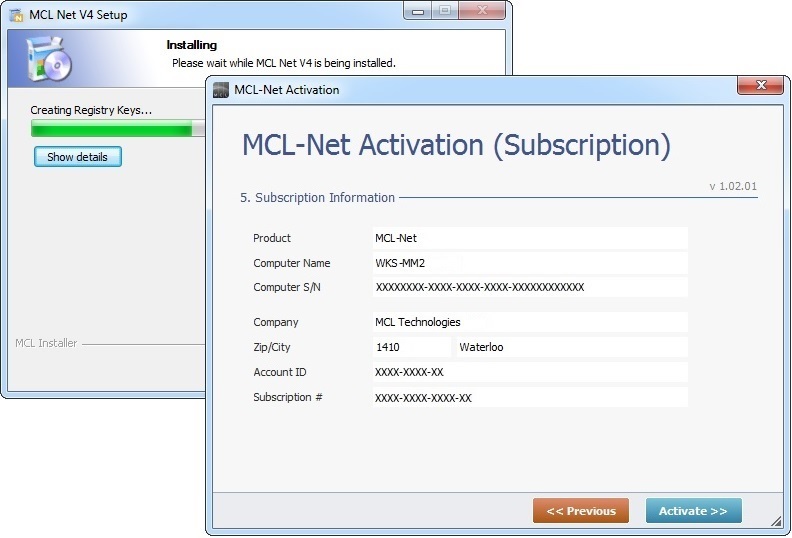Click the 'Creating Registry Keys...' status text
Image resolution: width=792 pixels, height=538 pixels.
pyautogui.click(x=91, y=110)
